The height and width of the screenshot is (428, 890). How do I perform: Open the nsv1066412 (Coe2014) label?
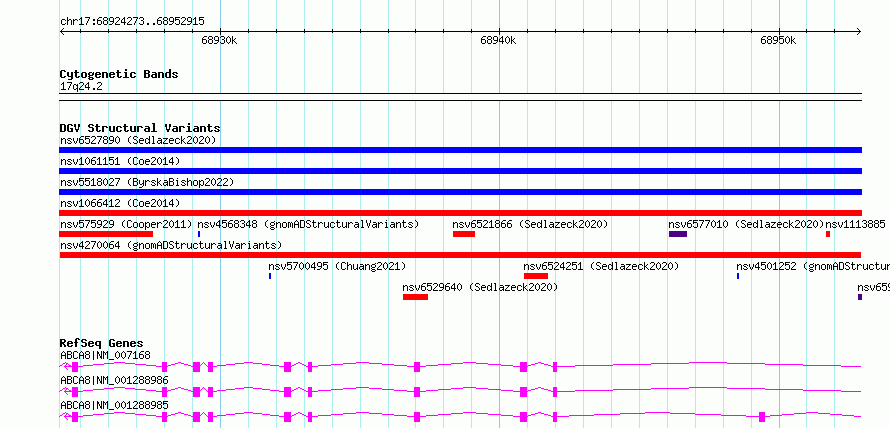120,203
